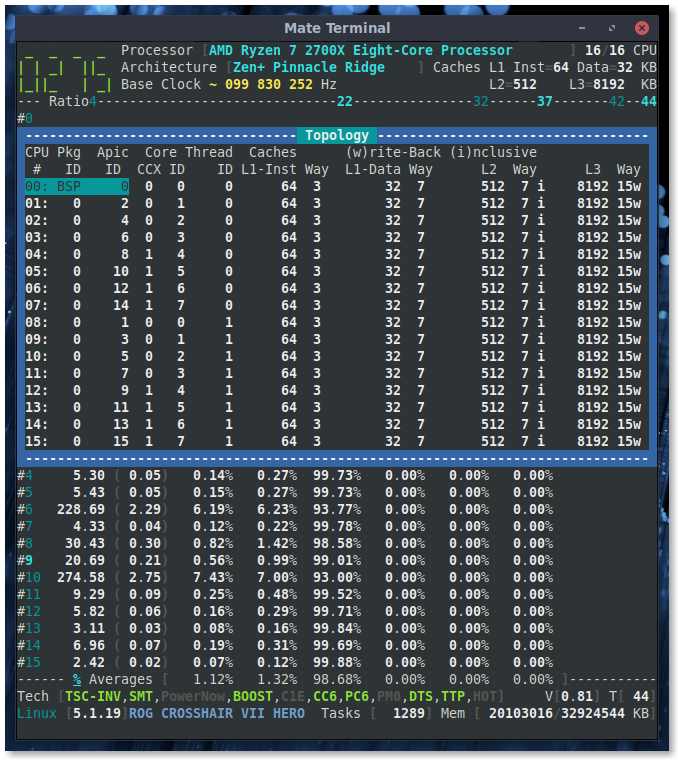Screen dimensions: 678x760
Task: Click the SMT tech flag
Action: click(141, 697)
